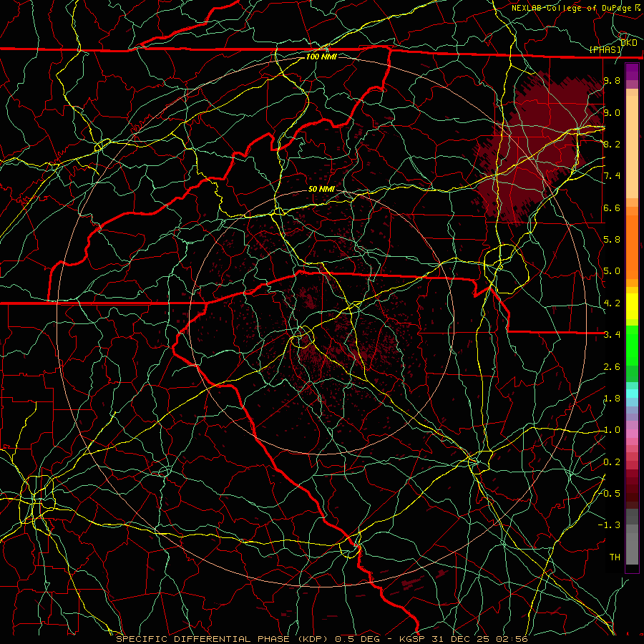This screenshot has width=644, height=644.
Task: Pick the light peach segment of color bar
Action: (x=632, y=147)
